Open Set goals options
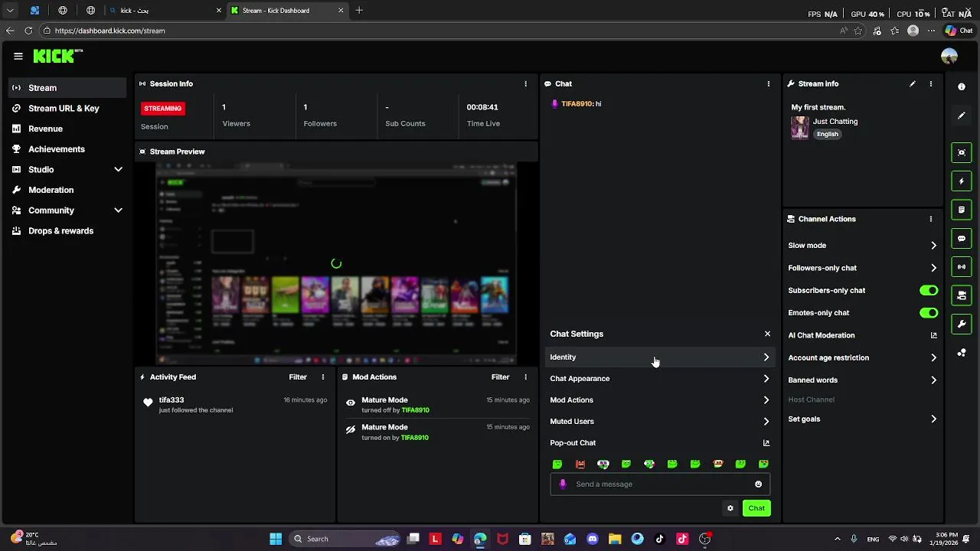The height and width of the screenshot is (551, 980). pos(863,419)
